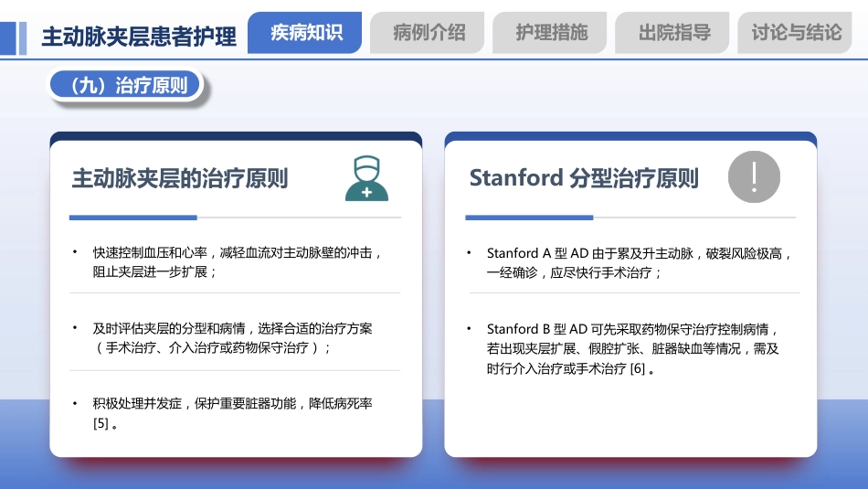Open the 讨论与结论 tab

(795, 33)
